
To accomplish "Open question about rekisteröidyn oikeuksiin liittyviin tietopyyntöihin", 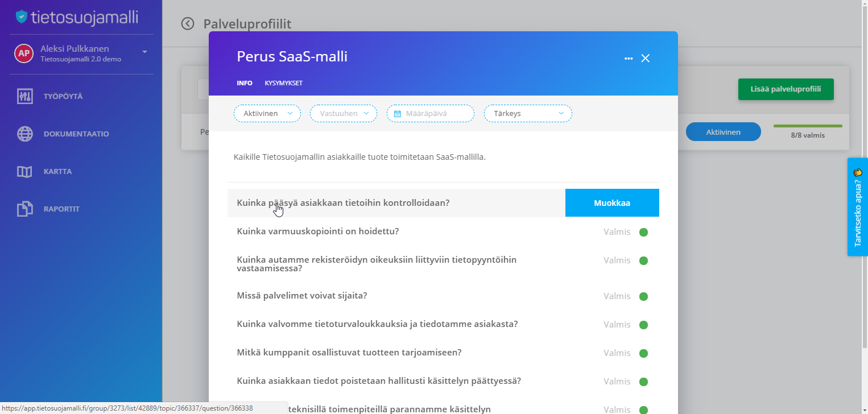I will tap(377, 264).
